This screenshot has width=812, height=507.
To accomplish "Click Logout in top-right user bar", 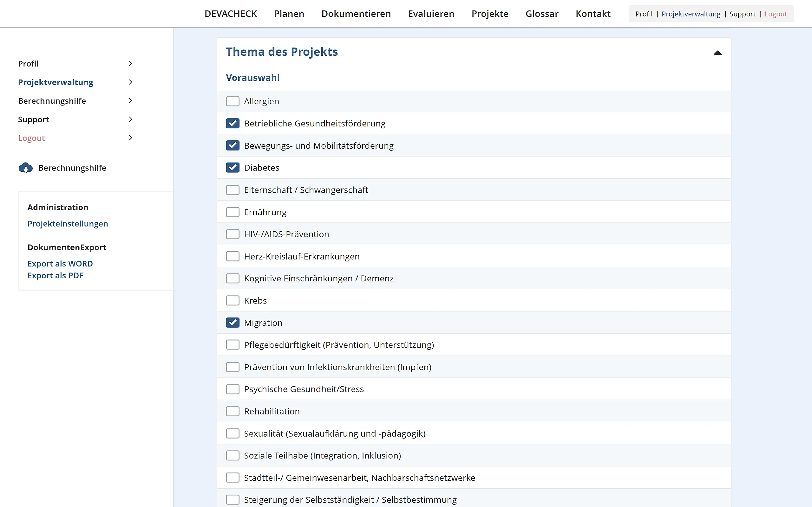I will (776, 14).
